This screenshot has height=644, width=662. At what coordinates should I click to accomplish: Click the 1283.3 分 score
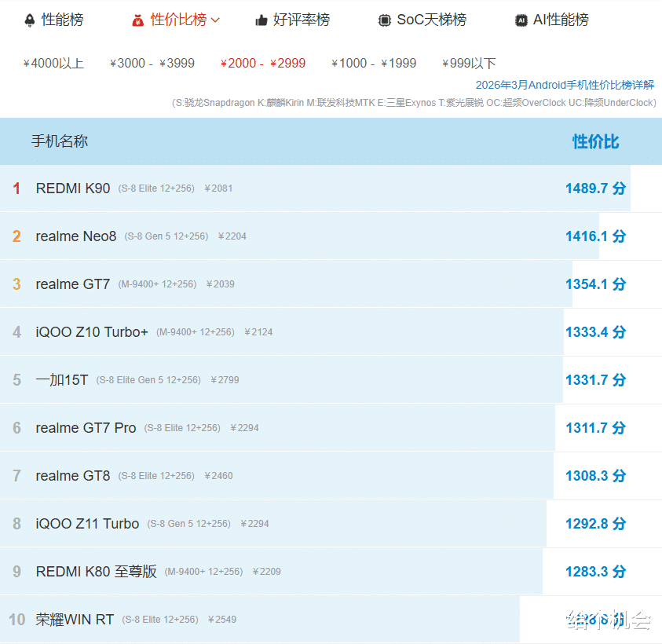[x=596, y=572]
